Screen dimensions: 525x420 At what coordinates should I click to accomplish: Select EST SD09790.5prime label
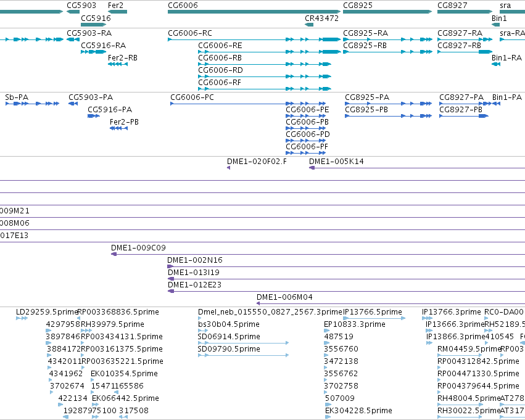229,350
